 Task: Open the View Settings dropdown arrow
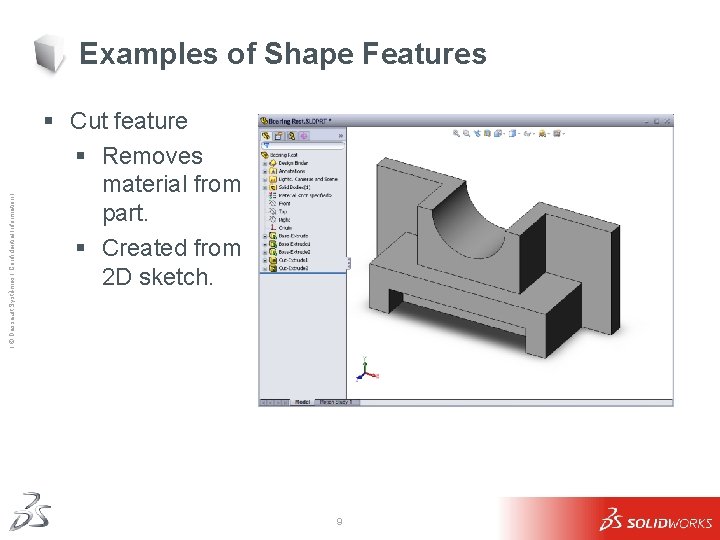pos(563,134)
